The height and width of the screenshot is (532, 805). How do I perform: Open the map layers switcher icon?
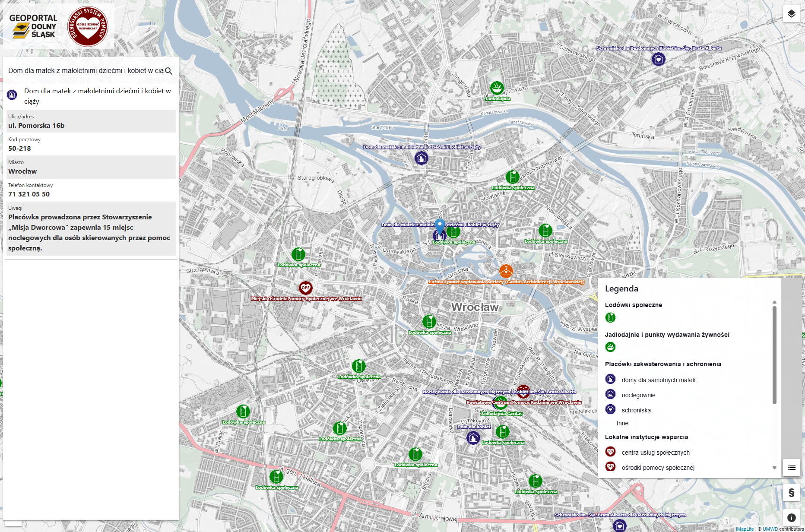[x=791, y=14]
